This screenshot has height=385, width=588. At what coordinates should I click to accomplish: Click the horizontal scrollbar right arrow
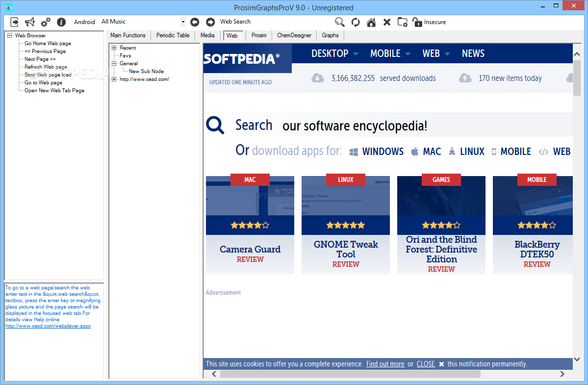(562, 374)
